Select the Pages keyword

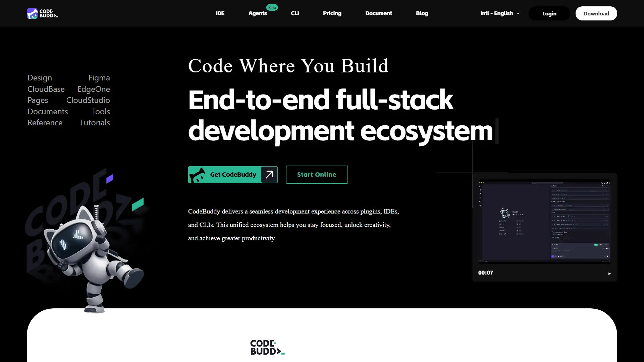(x=38, y=100)
